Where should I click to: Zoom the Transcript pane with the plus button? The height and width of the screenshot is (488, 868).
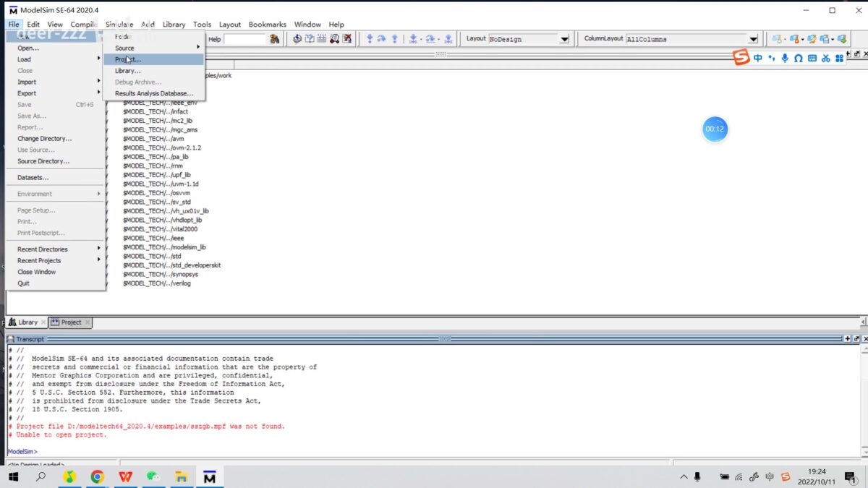(x=848, y=338)
